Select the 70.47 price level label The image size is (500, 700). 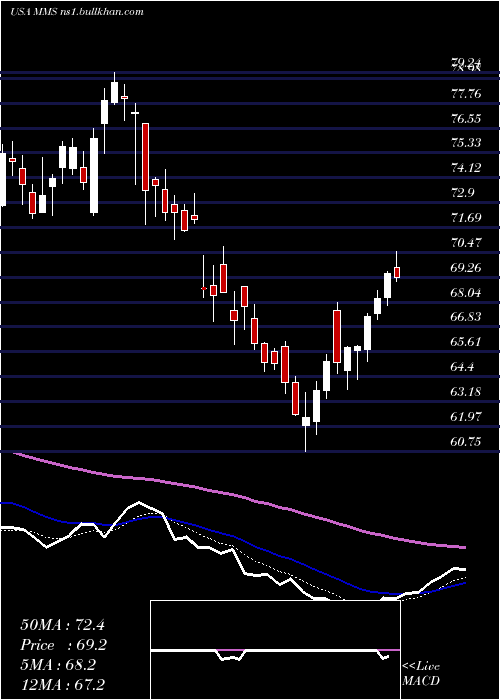466,243
